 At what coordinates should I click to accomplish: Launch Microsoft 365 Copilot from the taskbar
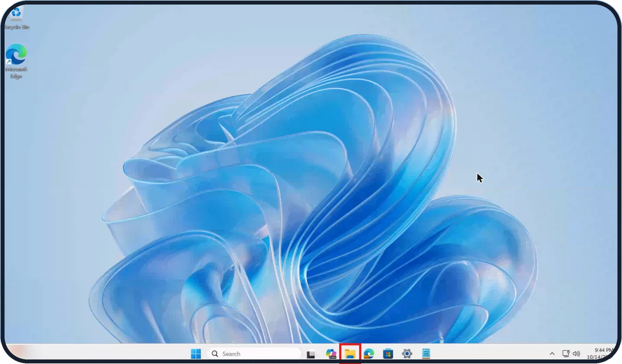pos(331,354)
